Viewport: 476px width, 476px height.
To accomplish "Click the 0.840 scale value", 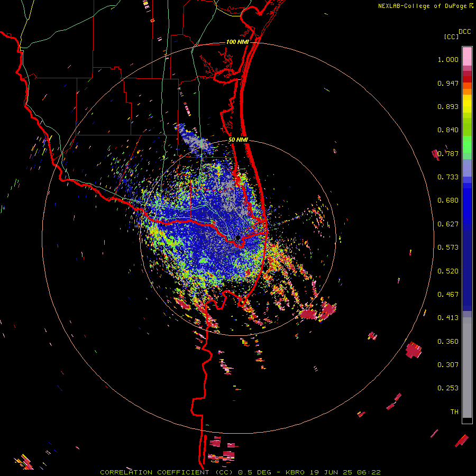I will (448, 130).
